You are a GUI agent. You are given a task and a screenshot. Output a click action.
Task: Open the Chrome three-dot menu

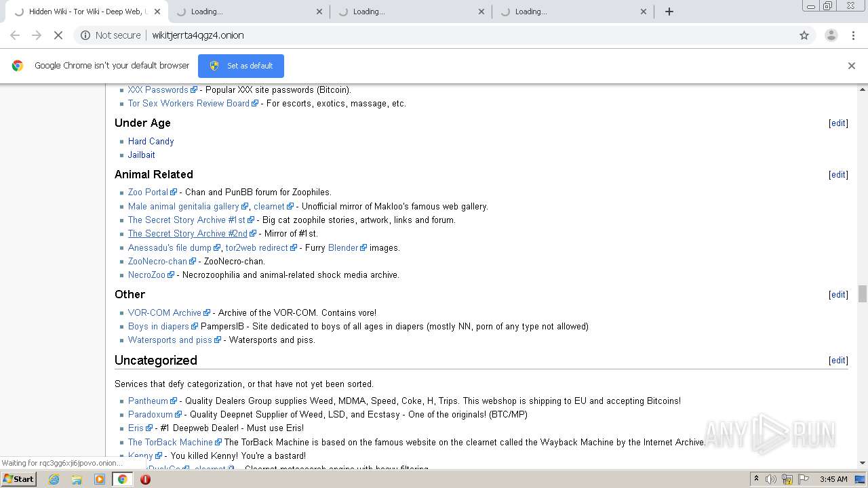(854, 35)
